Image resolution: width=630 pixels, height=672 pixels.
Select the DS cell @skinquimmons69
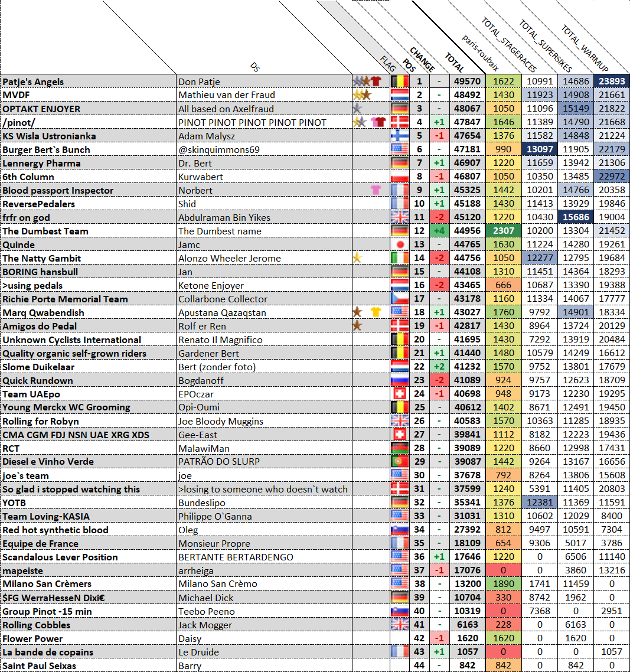point(264,149)
